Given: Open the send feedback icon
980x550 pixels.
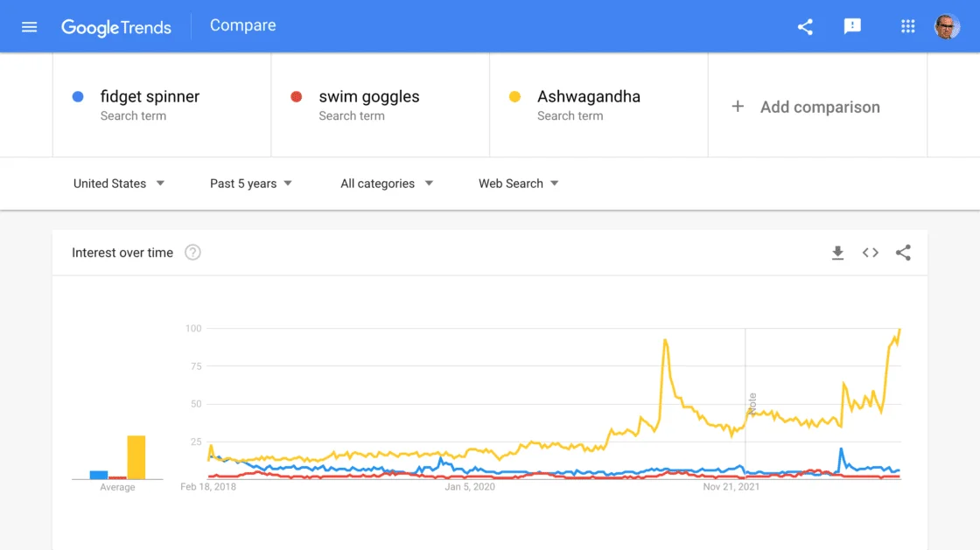Looking at the screenshot, I should pos(852,26).
